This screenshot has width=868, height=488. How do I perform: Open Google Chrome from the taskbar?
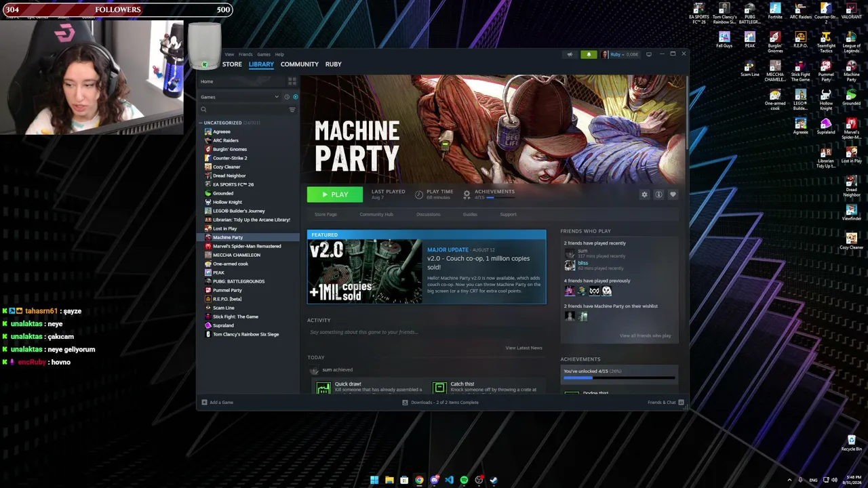pyautogui.click(x=419, y=480)
